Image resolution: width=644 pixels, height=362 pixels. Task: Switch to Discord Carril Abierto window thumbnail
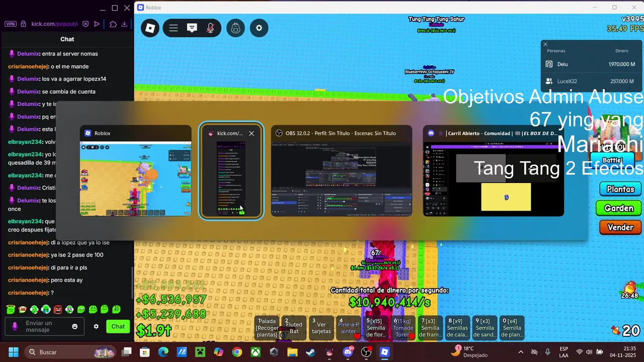493,171
